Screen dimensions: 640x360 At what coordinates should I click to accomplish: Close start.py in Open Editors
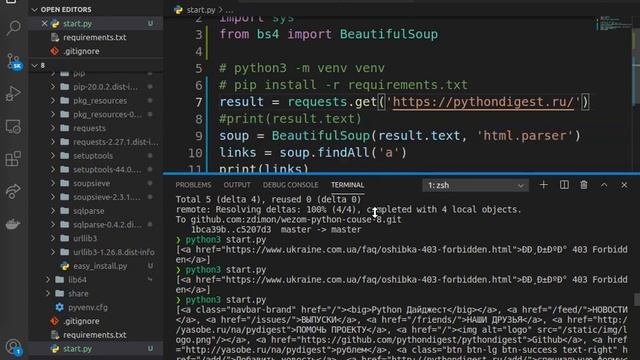(x=44, y=24)
